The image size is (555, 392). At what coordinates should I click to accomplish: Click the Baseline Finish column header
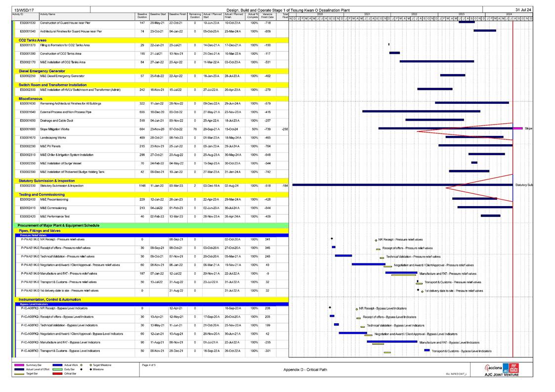tap(177, 16)
